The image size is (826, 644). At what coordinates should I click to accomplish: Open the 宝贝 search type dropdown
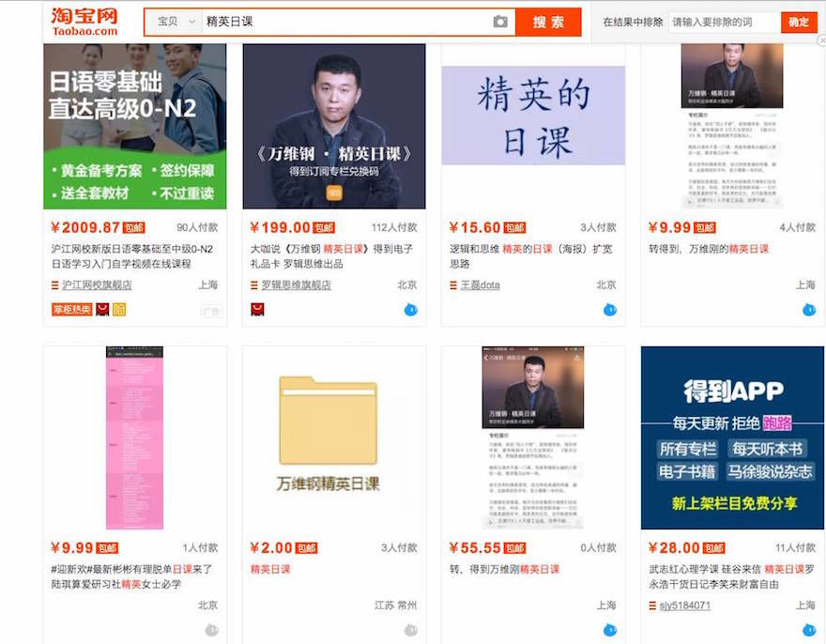tap(177, 22)
